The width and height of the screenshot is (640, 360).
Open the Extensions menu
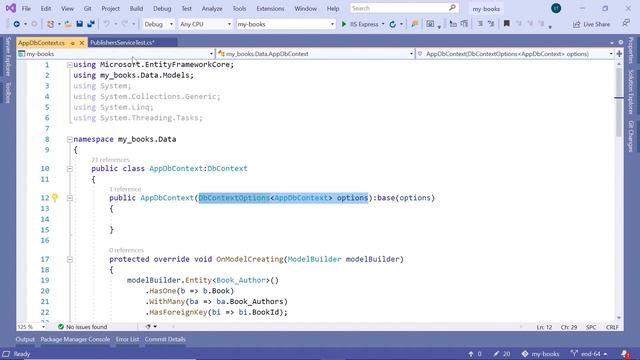coord(270,8)
